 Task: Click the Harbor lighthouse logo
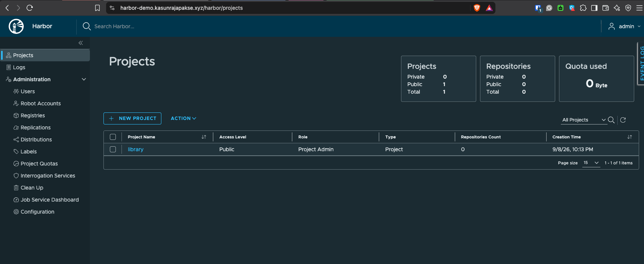[16, 26]
